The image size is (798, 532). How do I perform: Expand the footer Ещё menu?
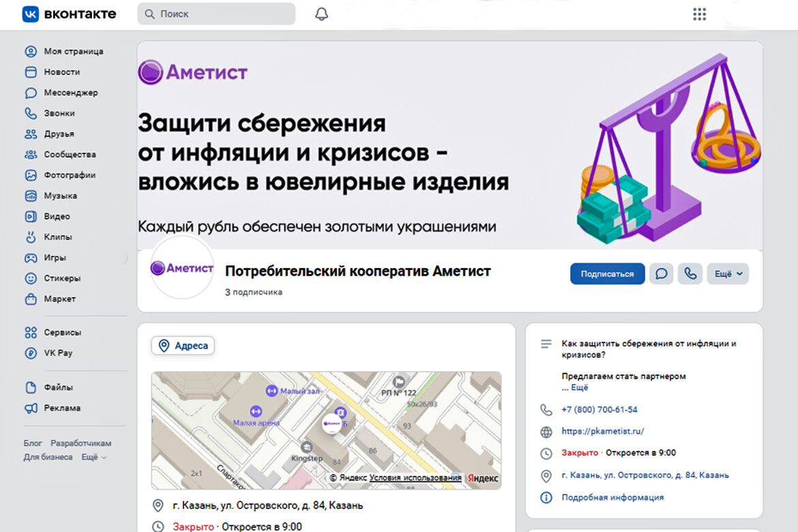94,457
